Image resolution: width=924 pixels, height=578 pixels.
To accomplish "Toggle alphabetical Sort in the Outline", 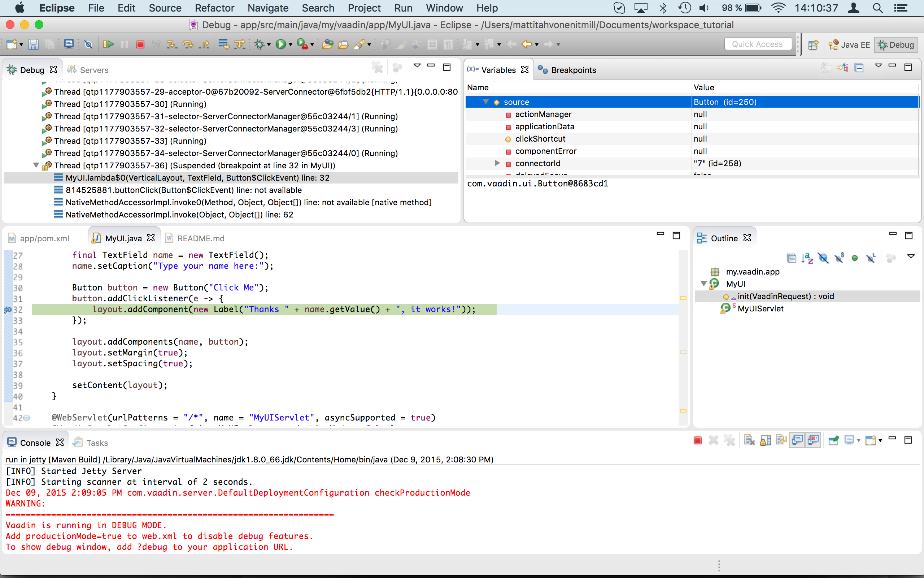I will (x=807, y=258).
